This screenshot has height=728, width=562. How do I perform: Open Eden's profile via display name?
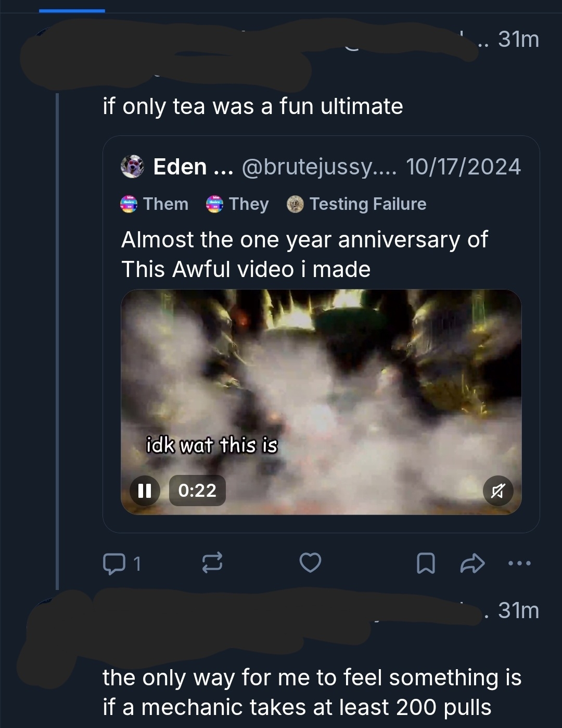click(180, 167)
